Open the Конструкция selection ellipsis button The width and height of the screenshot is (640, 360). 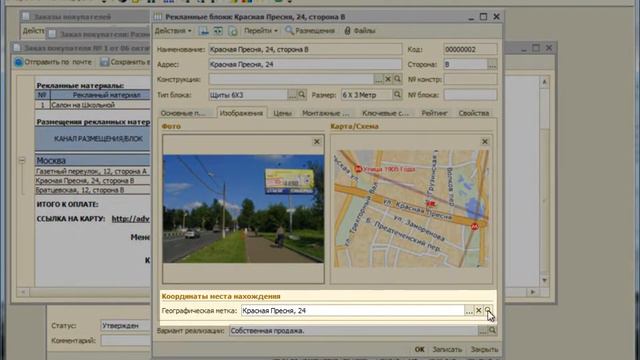pyautogui.click(x=379, y=79)
